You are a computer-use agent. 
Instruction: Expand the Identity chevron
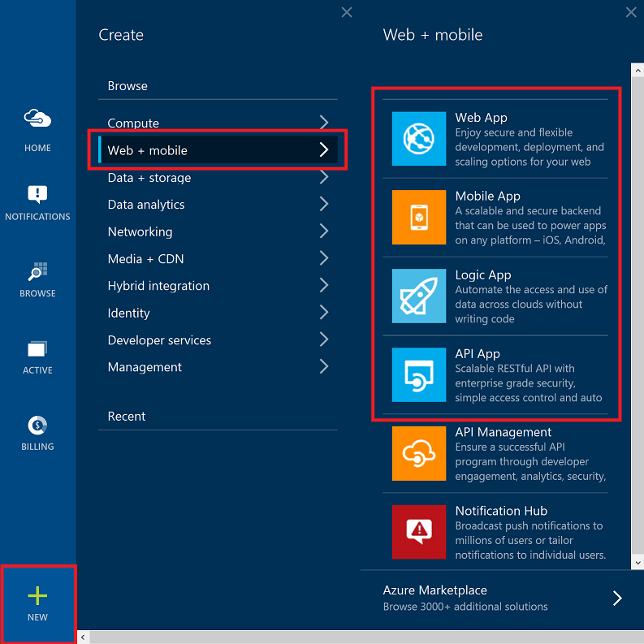point(324,313)
